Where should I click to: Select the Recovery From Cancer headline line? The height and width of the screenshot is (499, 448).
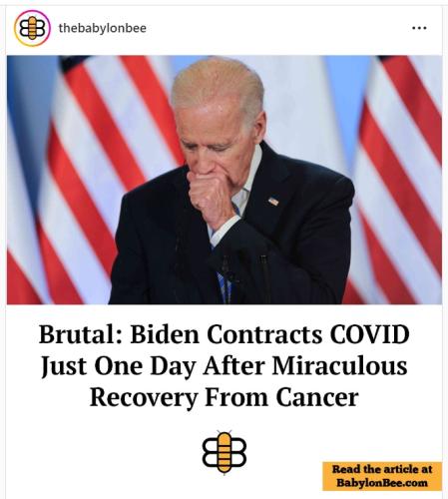(224, 397)
